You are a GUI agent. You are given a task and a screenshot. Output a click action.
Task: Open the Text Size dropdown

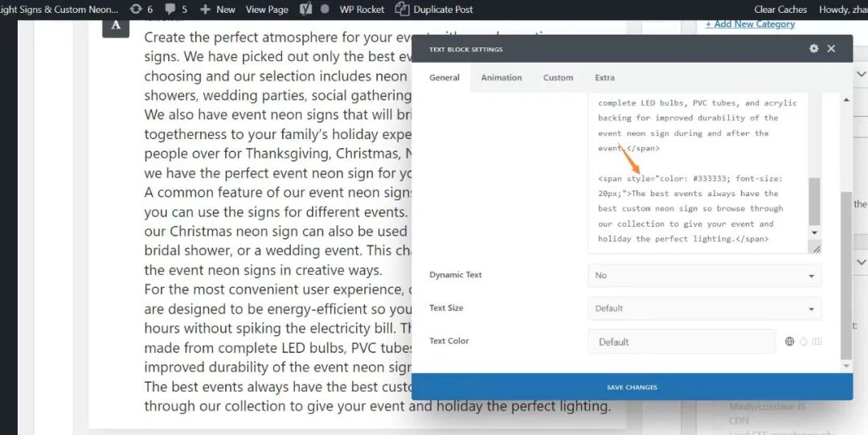pyautogui.click(x=704, y=309)
